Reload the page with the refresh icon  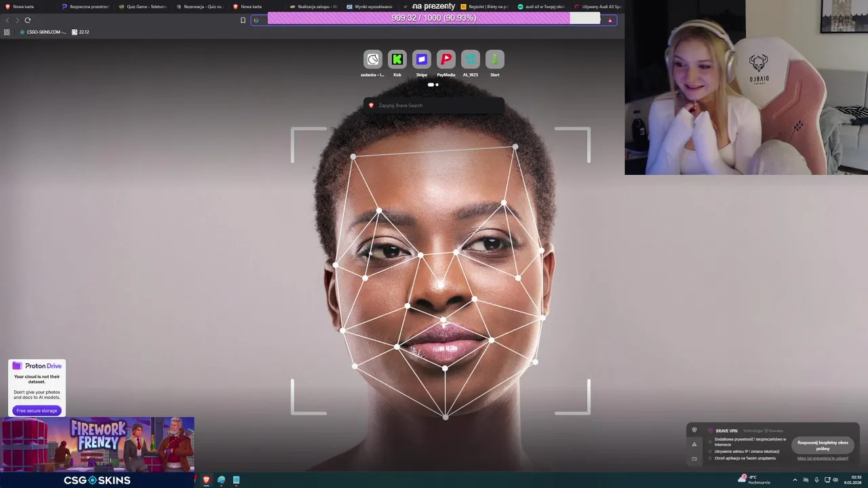pyautogui.click(x=28, y=20)
